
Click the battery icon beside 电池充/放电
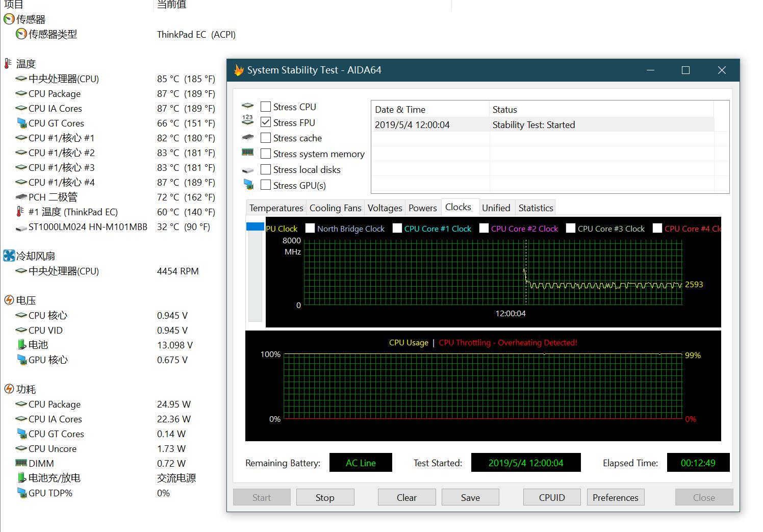coord(21,478)
